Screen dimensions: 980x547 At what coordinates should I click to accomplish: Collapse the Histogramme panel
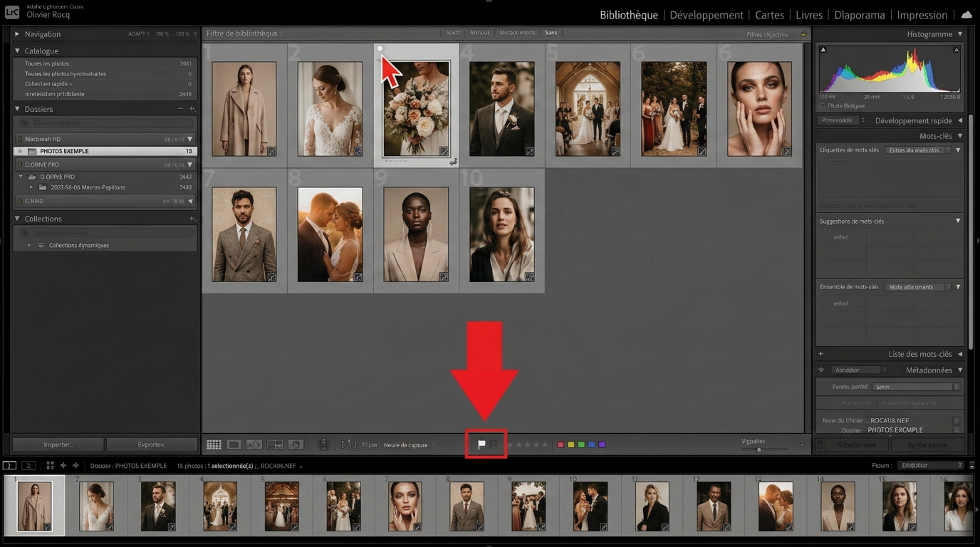[x=959, y=34]
